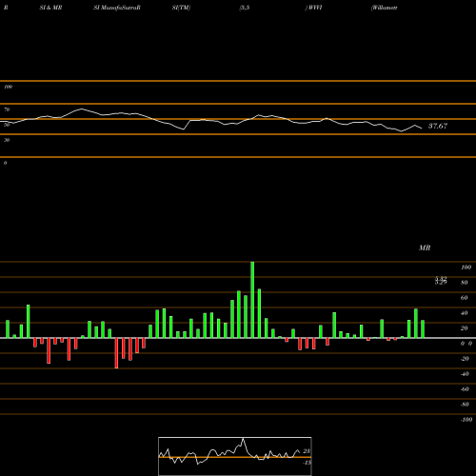Click the -60 label on MR axis

click(465, 389)
